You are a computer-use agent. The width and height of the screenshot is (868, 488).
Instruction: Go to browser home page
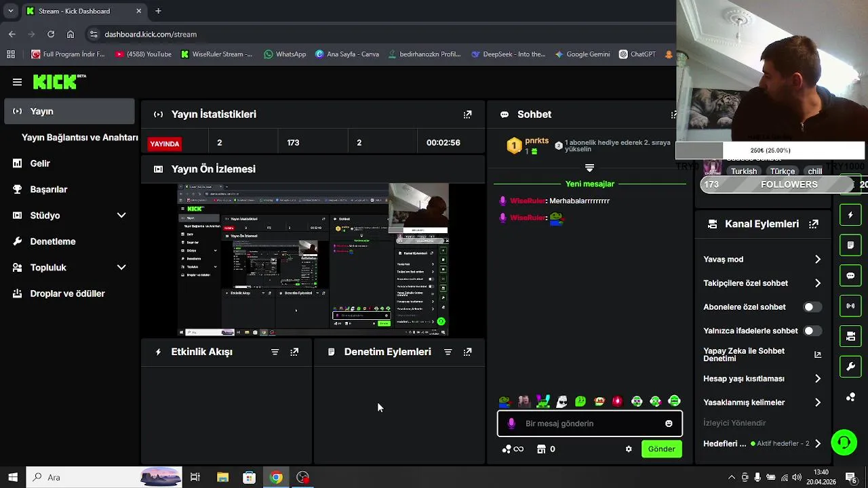pos(71,34)
